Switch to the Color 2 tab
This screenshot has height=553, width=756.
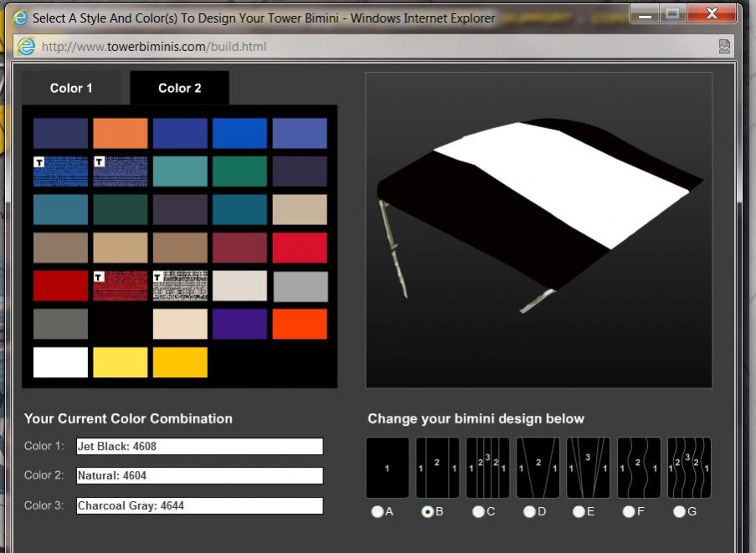point(179,88)
